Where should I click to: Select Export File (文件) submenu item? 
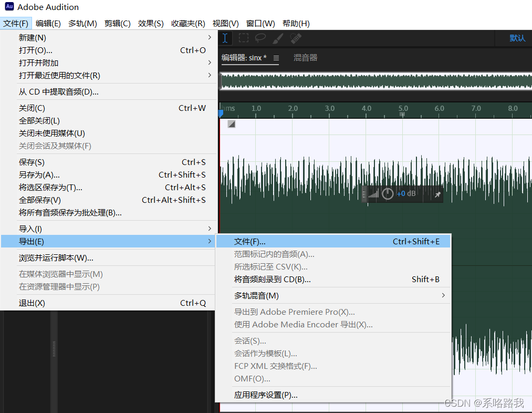pyautogui.click(x=333, y=241)
